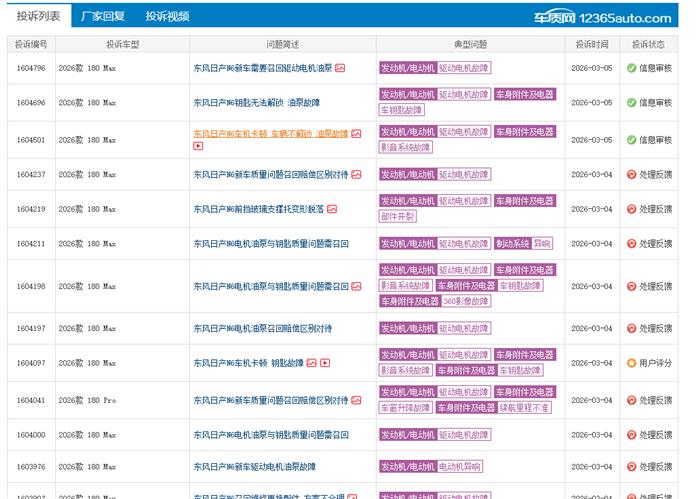Open image icon for complaint 1604237
The height and width of the screenshot is (499, 700).
click(x=355, y=174)
